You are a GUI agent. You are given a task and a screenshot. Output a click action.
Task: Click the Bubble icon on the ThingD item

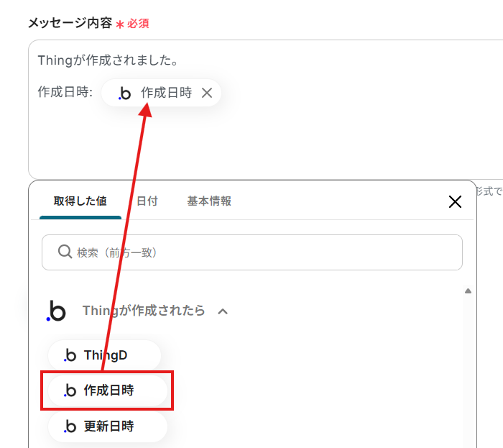[70, 355]
